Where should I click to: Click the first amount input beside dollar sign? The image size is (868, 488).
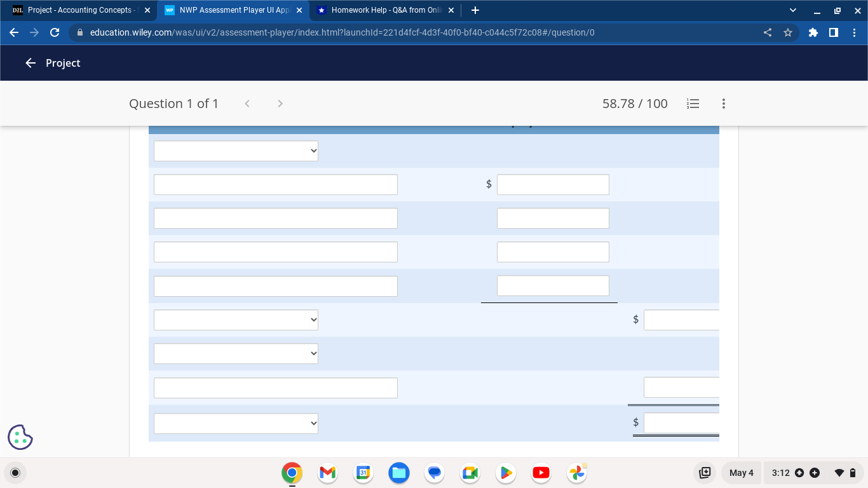[552, 184]
